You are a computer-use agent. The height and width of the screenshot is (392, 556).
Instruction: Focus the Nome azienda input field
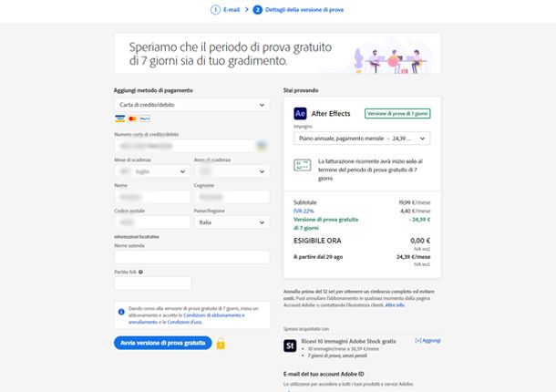tap(191, 257)
